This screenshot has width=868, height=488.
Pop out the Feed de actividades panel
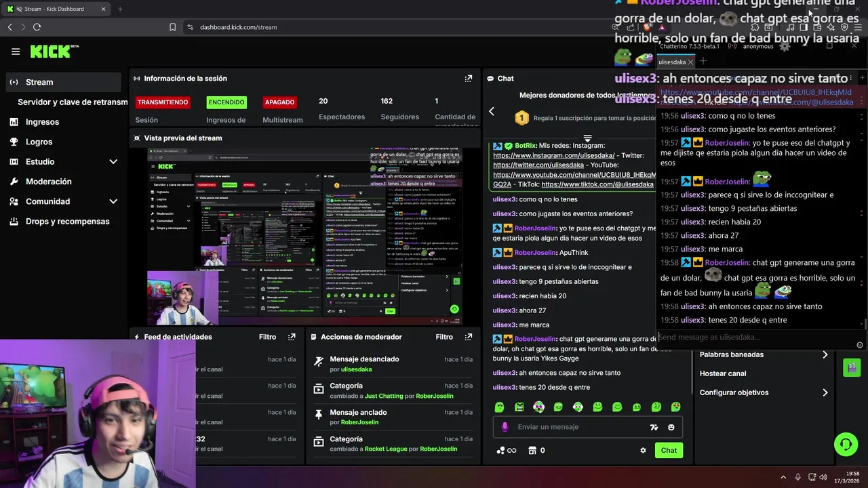click(x=292, y=337)
